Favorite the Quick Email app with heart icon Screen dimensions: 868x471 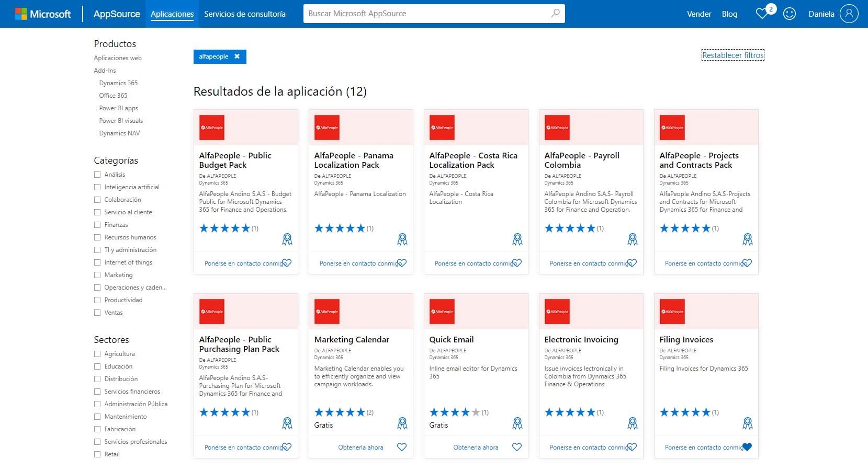click(x=516, y=447)
